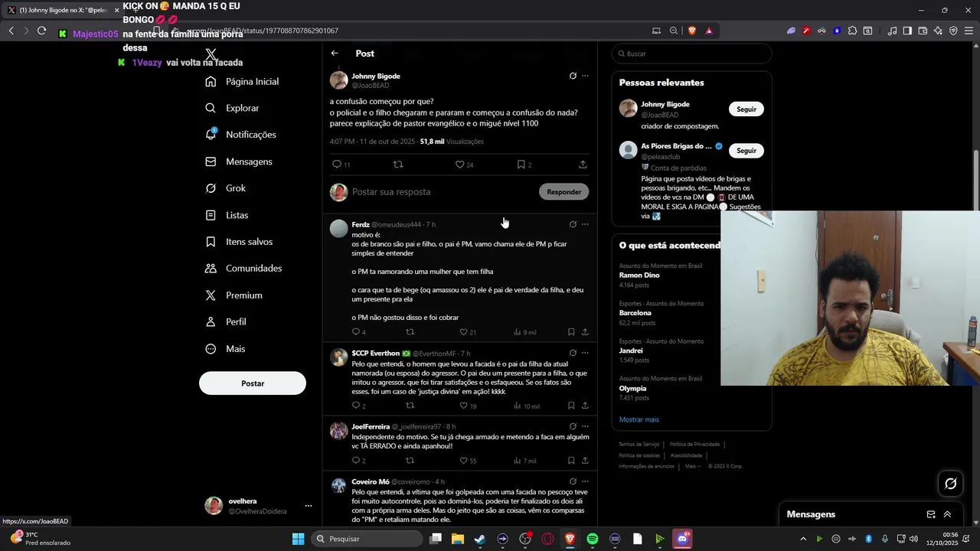View Ferdz's reply stats 9 mil
980x551 pixels.
pos(524,332)
